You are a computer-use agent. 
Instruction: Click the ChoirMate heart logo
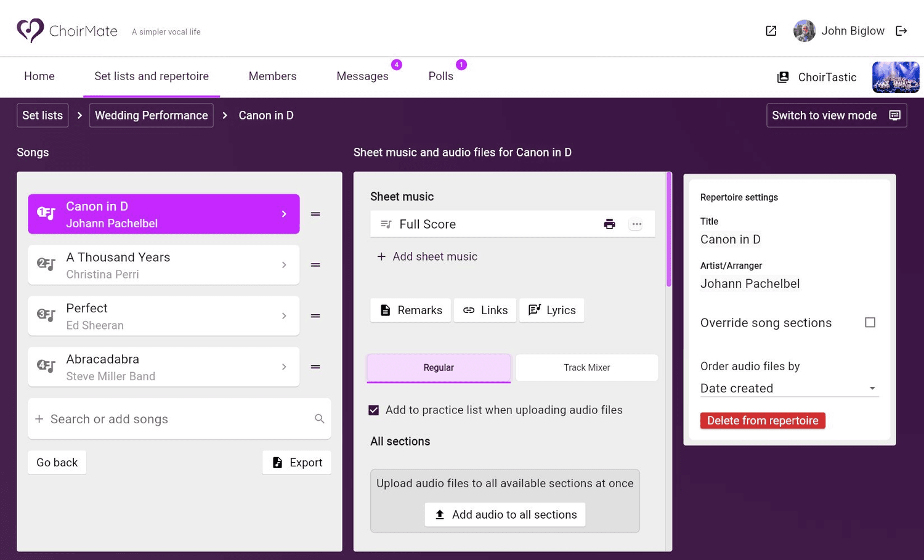30,30
